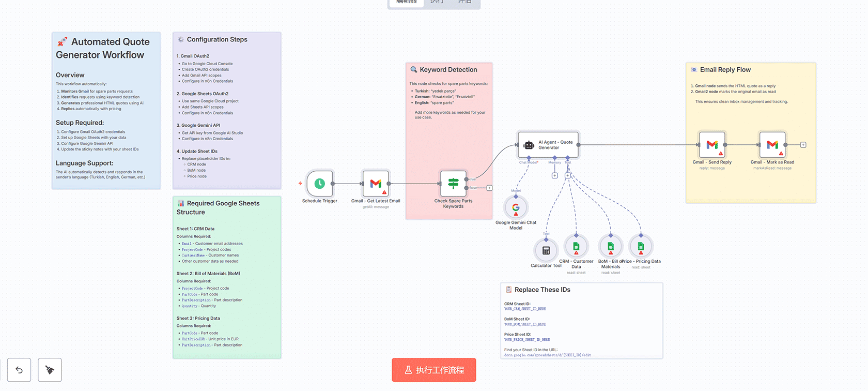Image resolution: width=868 pixels, height=391 pixels.
Task: Open the AI Agent - Quote Generator node
Action: (548, 145)
